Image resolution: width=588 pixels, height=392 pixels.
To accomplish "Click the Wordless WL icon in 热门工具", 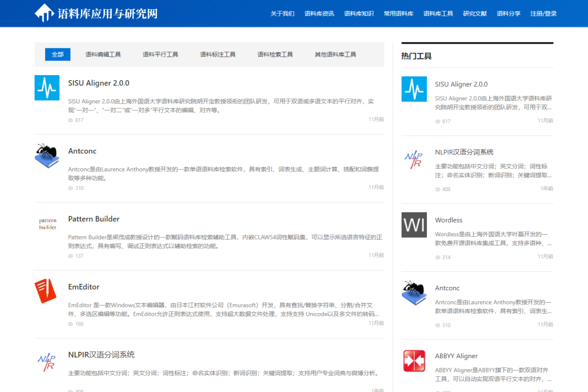I will click(414, 225).
